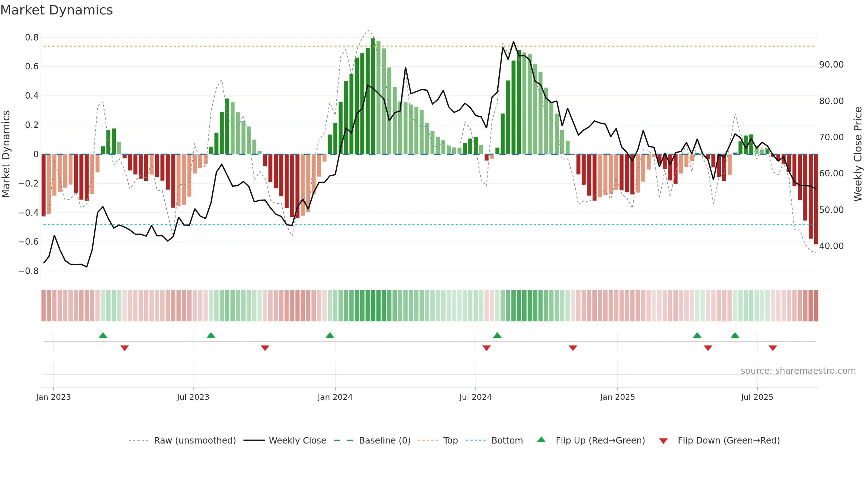This screenshot has height=488, width=868.
Task: Click the 90.00 price axis label
Action: click(831, 65)
